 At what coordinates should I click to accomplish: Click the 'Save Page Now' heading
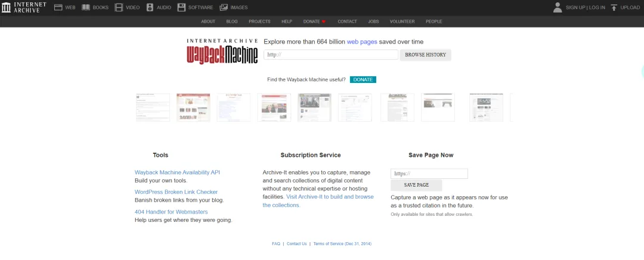click(x=431, y=155)
